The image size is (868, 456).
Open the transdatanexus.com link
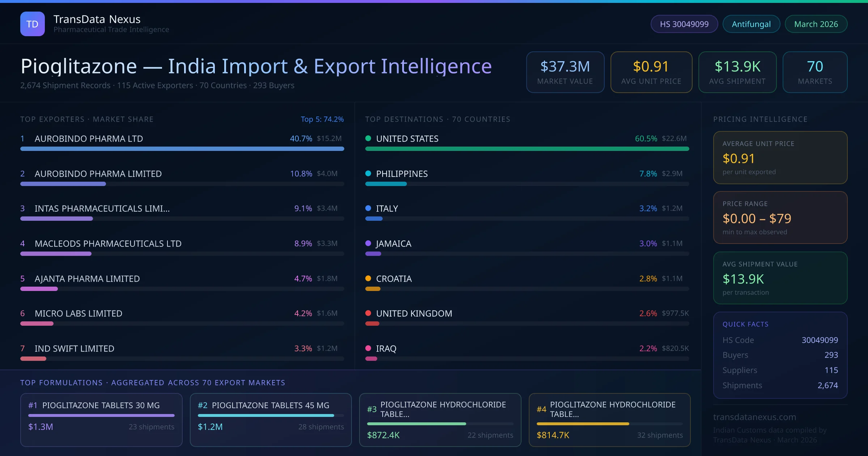pyautogui.click(x=754, y=417)
